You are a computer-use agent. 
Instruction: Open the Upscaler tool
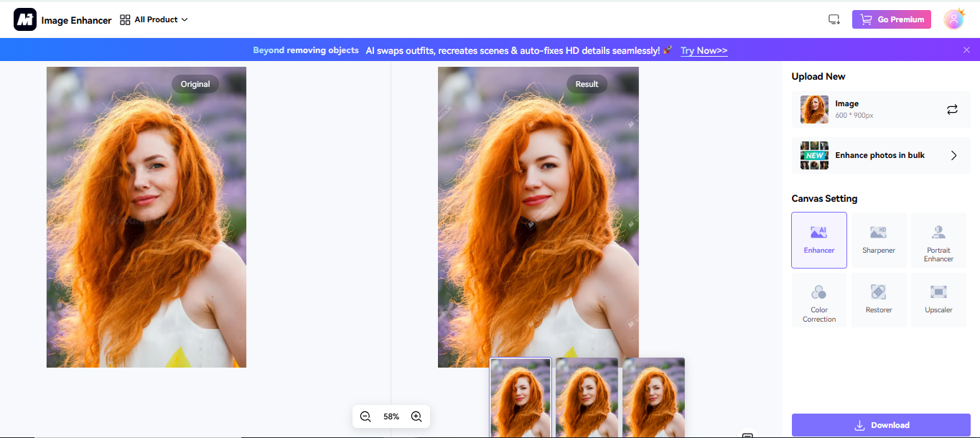coord(938,299)
